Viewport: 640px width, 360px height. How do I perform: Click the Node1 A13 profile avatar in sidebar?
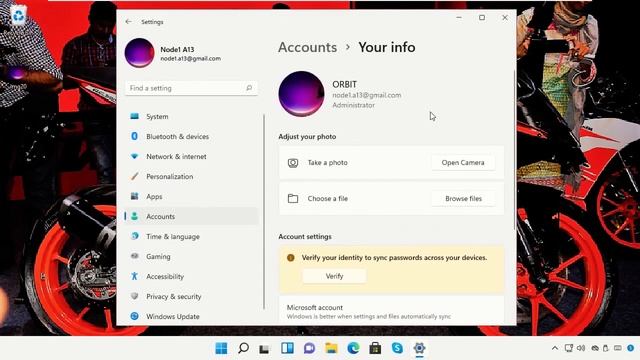pos(140,53)
